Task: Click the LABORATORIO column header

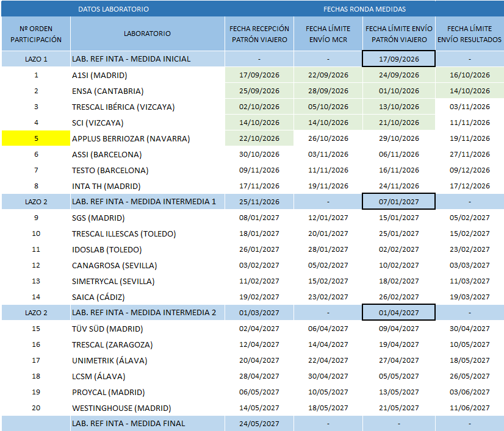Action: click(x=147, y=34)
